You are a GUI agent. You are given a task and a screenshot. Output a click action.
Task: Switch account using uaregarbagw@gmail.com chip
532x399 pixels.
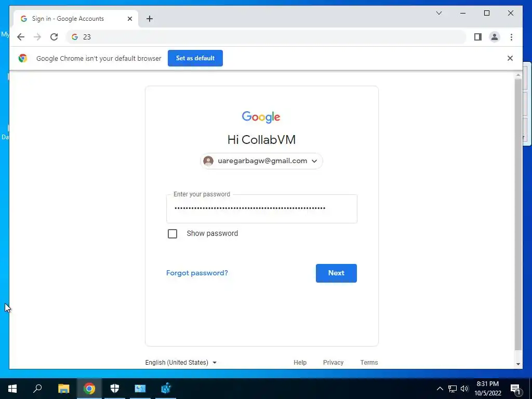[x=261, y=161]
